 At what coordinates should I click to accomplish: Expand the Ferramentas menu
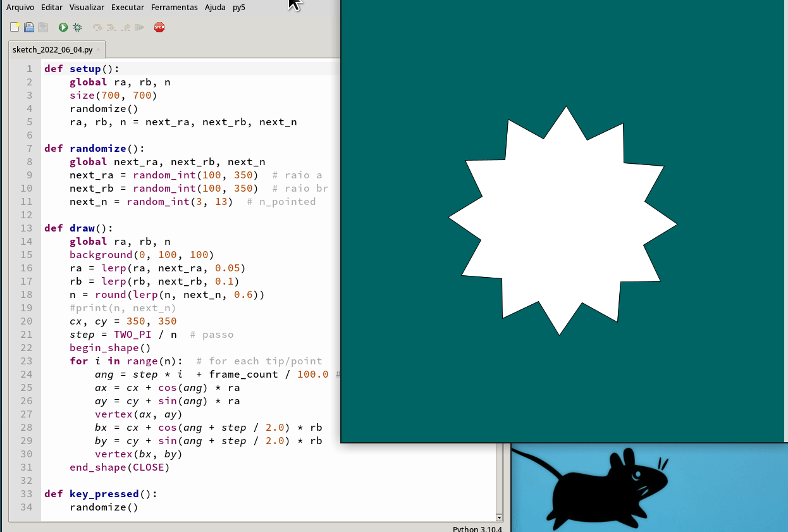point(175,8)
